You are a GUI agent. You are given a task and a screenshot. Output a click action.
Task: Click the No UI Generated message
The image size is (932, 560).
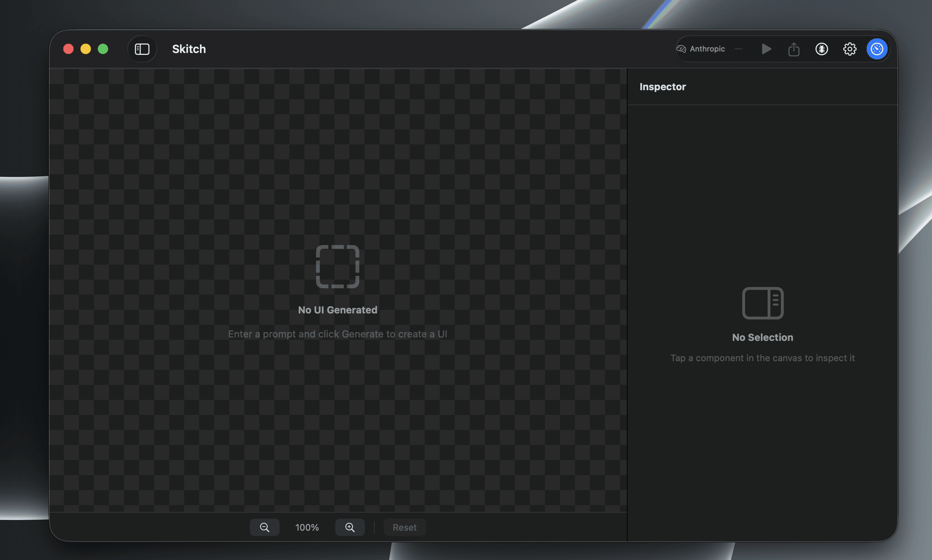pos(337,310)
